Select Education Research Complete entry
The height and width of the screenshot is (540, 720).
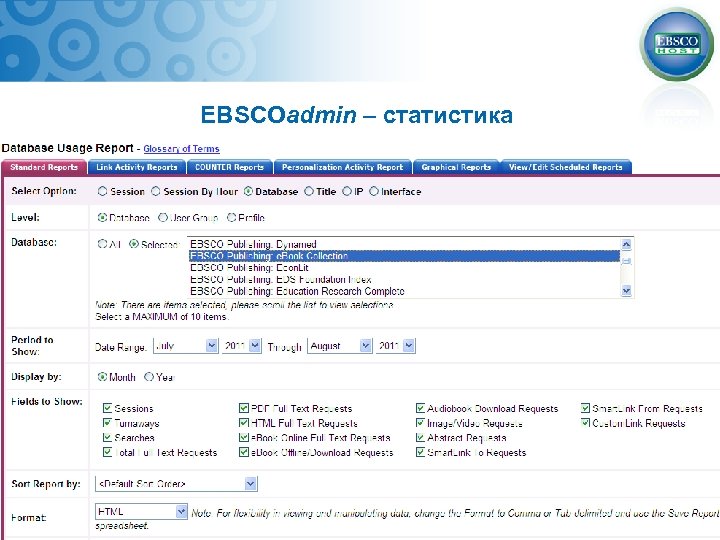404,291
